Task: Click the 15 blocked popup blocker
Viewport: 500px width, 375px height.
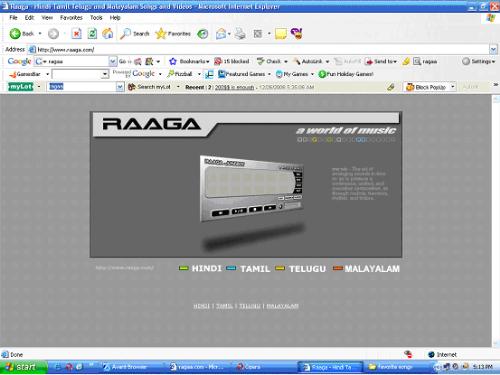Action: click(x=232, y=61)
